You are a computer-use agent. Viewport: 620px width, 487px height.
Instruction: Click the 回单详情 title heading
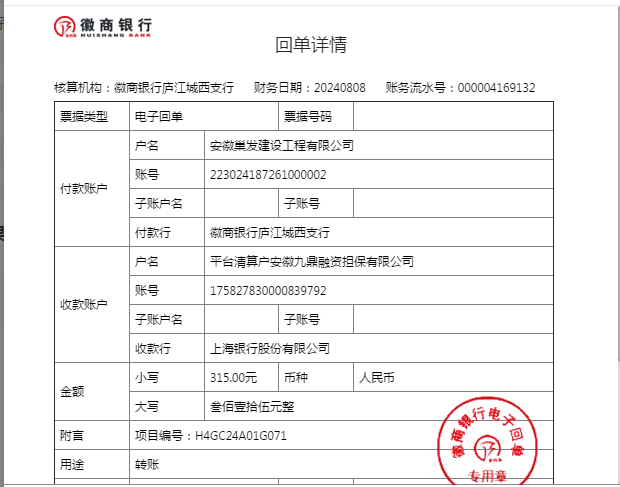pos(311,45)
